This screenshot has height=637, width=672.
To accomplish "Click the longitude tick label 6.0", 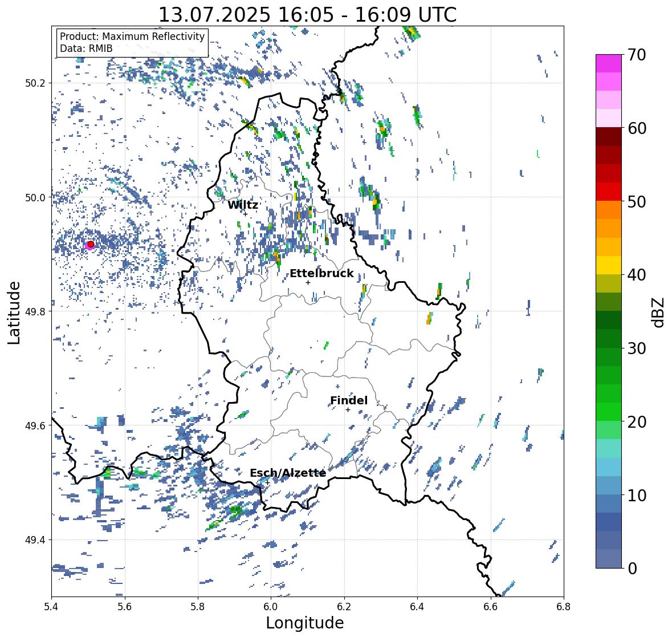I will pos(271,607).
